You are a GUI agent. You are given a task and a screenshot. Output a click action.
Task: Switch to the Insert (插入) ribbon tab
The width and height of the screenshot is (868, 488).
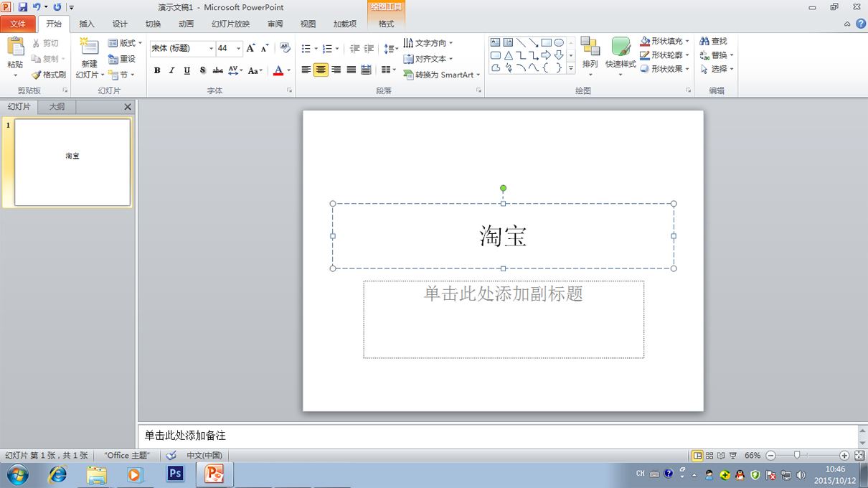coord(87,24)
